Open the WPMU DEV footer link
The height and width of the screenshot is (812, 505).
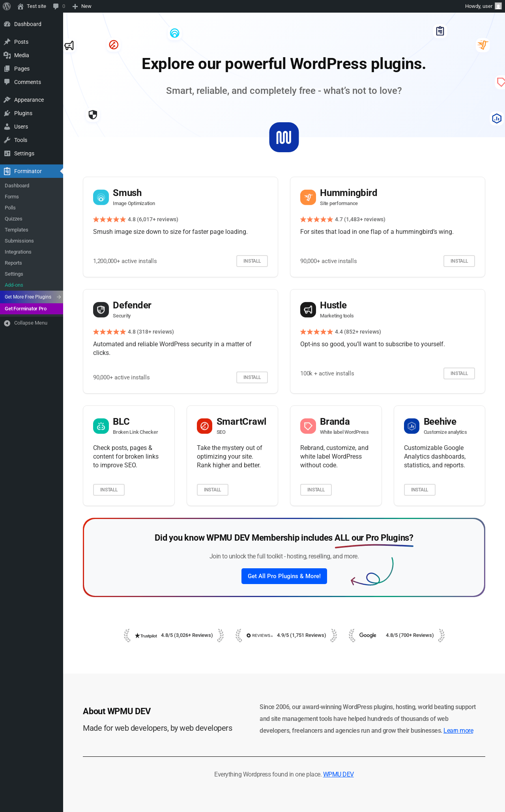click(339, 775)
